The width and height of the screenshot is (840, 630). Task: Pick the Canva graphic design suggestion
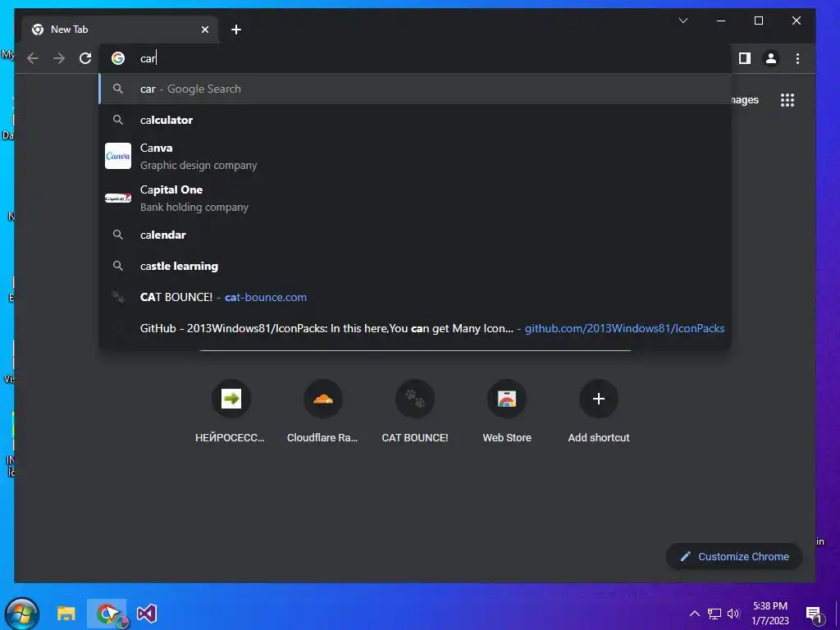tap(415, 156)
